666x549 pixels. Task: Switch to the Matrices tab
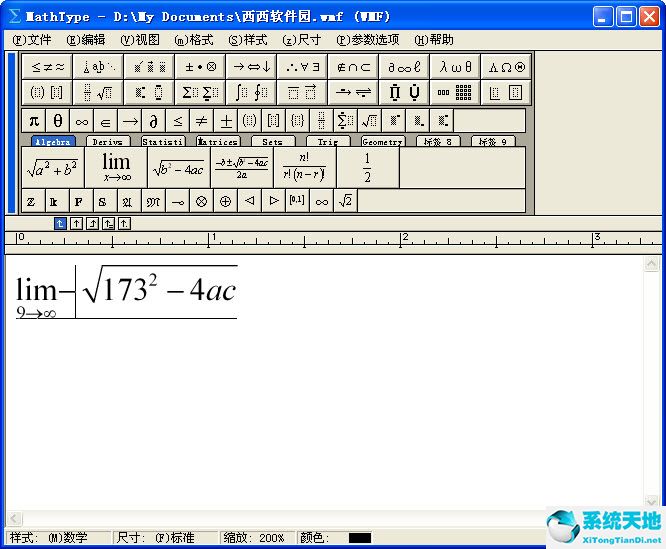(x=218, y=141)
